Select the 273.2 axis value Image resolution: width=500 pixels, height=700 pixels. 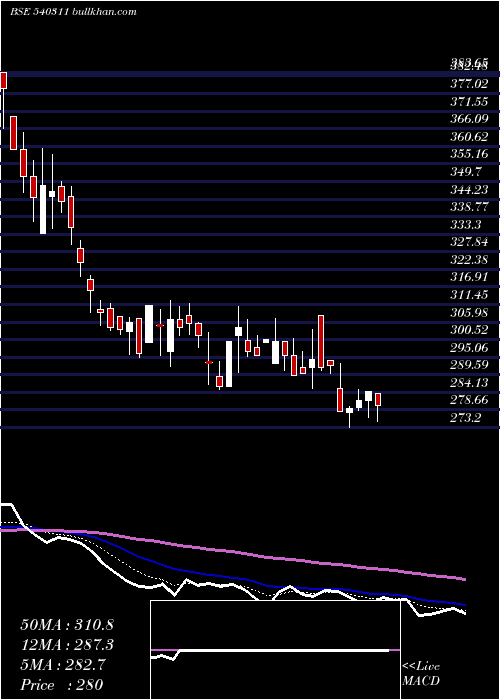(x=466, y=418)
